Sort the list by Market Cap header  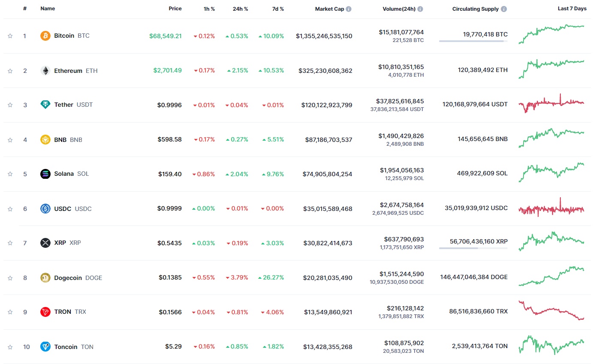329,9
